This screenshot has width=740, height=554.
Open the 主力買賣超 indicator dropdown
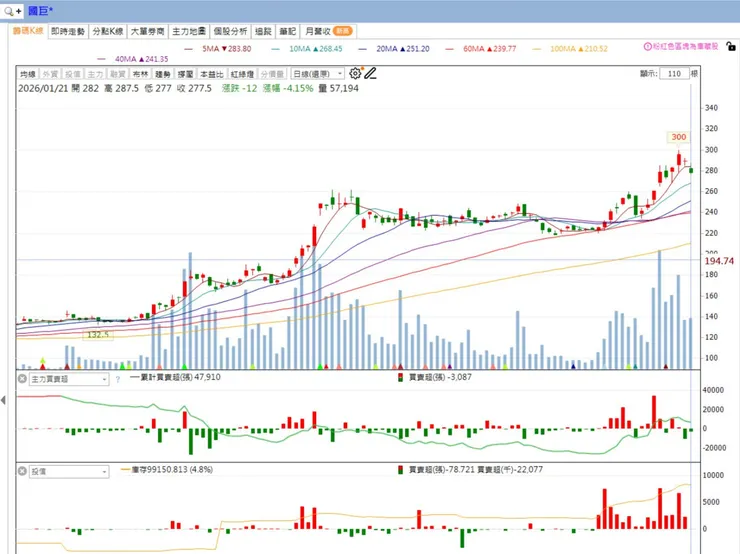(x=69, y=379)
